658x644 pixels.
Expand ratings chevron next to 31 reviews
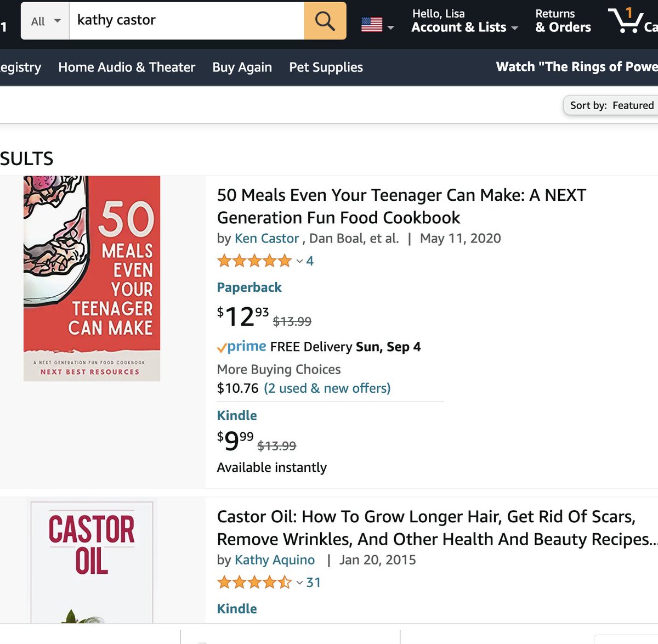point(299,583)
